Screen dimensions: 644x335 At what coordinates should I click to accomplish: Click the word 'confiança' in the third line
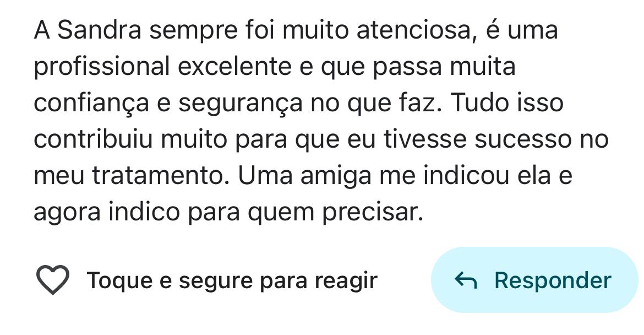91,104
